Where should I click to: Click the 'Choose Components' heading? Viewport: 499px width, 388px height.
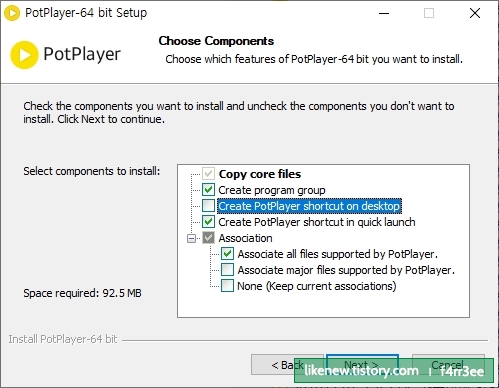point(216,41)
